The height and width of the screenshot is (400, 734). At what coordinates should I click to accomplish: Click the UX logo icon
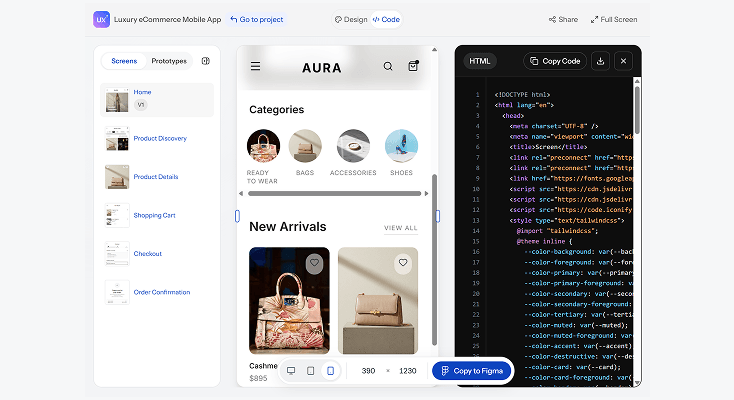pos(101,20)
